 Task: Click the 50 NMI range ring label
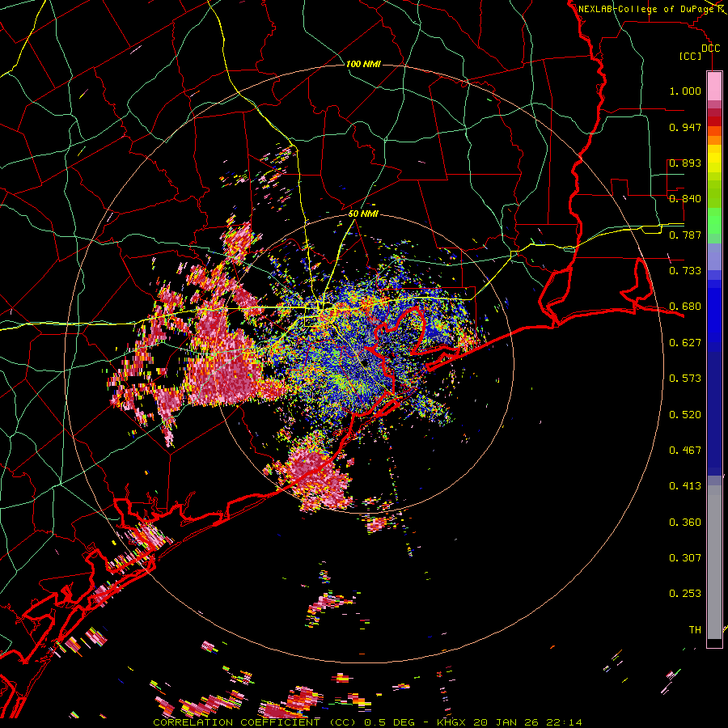pyautogui.click(x=363, y=214)
